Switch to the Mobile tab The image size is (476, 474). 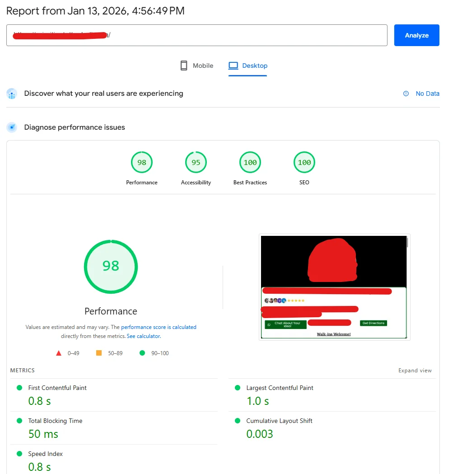(x=202, y=66)
